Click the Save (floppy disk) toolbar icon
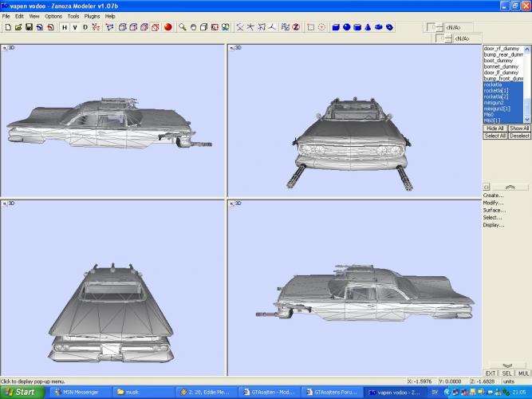Image resolution: width=532 pixels, height=399 pixels. (x=29, y=26)
